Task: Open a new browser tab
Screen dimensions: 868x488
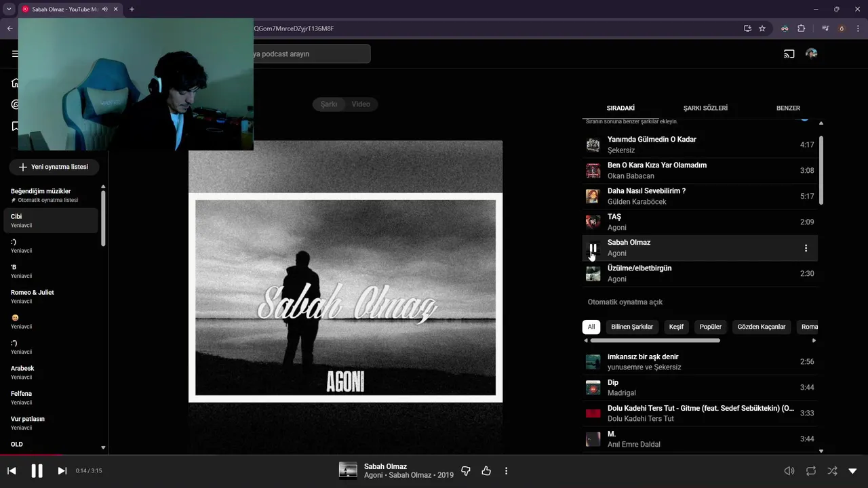Action: pos(132,9)
